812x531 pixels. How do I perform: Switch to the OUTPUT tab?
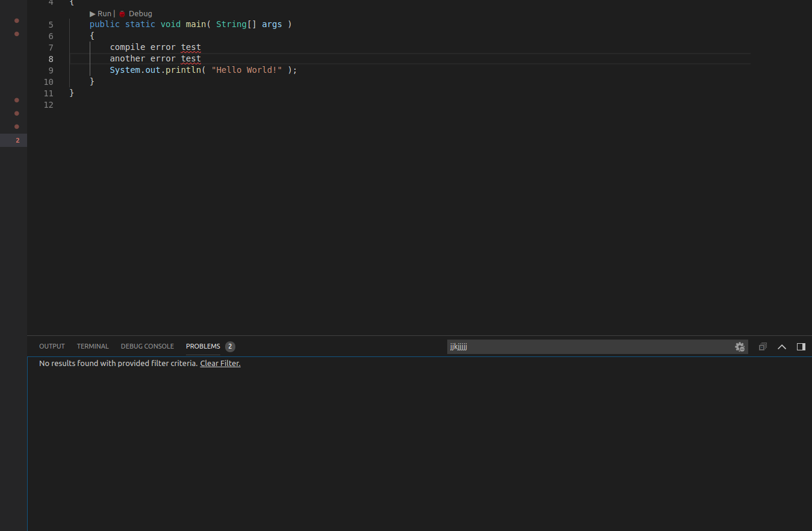(51, 346)
